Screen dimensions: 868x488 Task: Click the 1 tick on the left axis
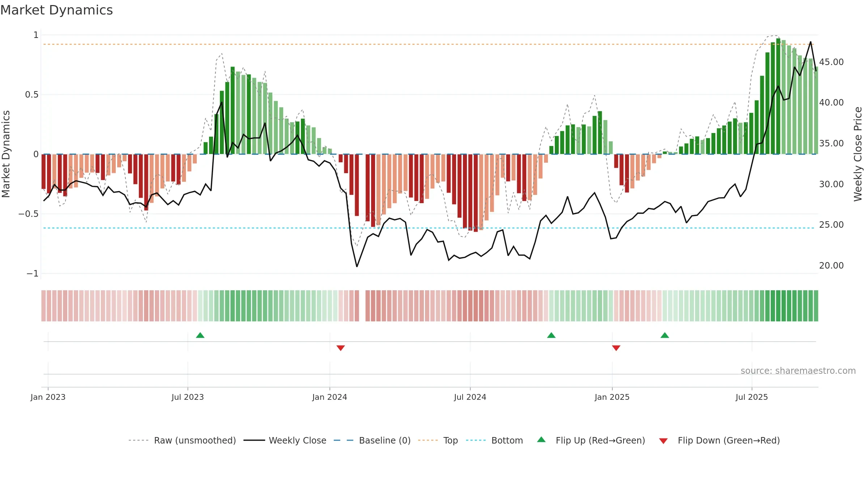point(36,35)
